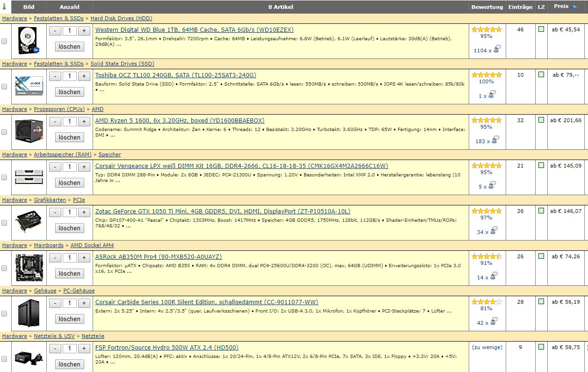The height and width of the screenshot is (372, 588).
Task: Open Solid State Drives (SSD) category
Action: pos(122,64)
